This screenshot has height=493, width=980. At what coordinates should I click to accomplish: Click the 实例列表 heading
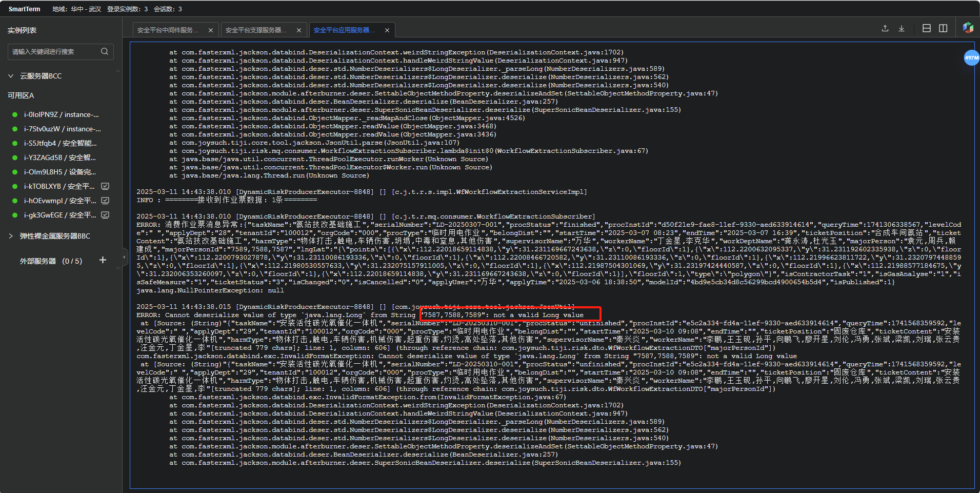(22, 30)
